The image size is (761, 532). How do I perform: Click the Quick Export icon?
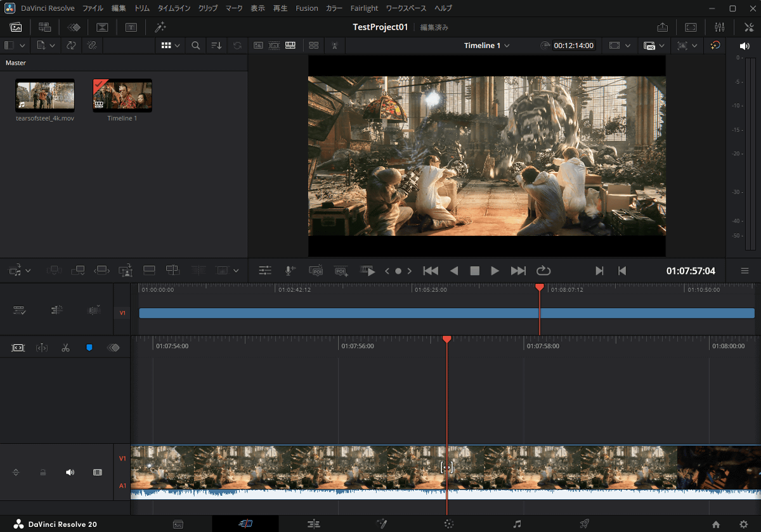(x=663, y=27)
